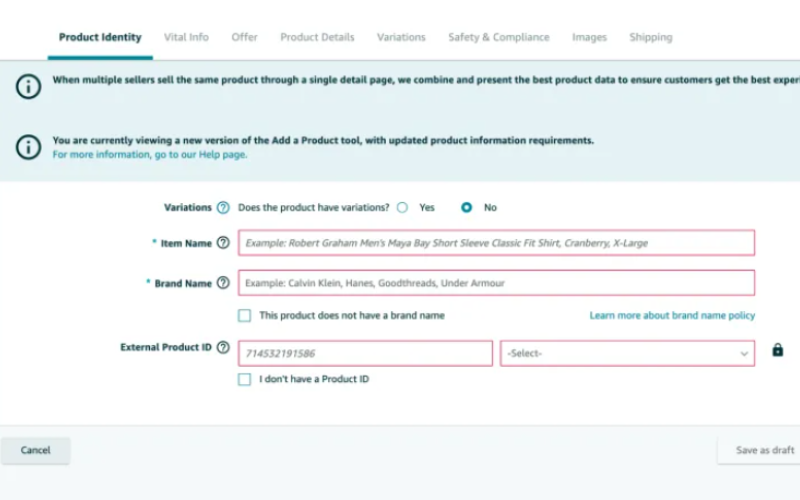Open the Offer tab
Viewport: 800px width, 500px height.
pyautogui.click(x=244, y=37)
